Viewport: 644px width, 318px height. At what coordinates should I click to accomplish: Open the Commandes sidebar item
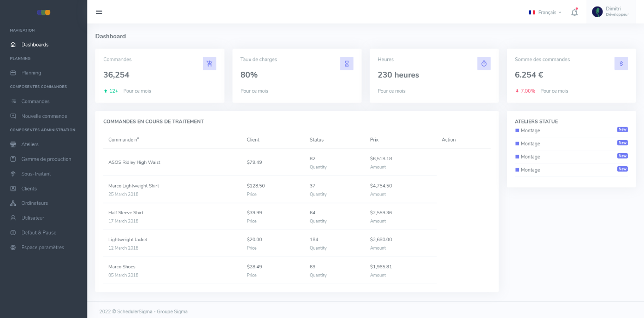(x=43, y=101)
